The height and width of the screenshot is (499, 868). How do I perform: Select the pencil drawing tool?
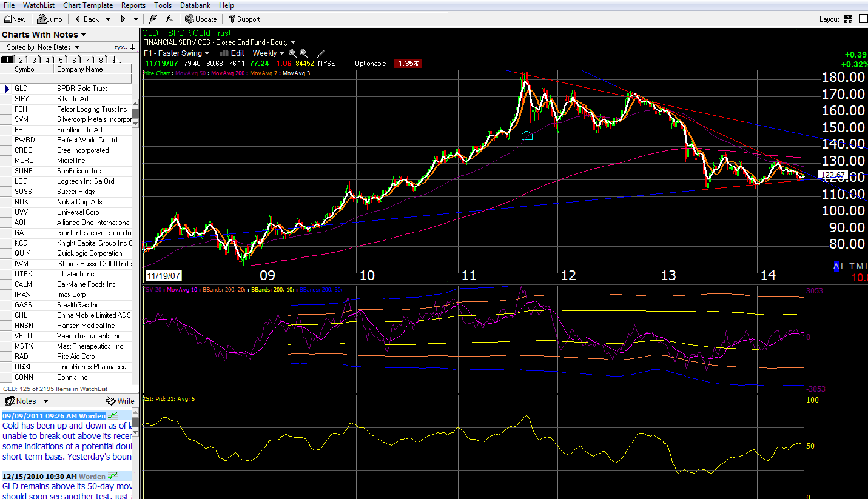(321, 53)
